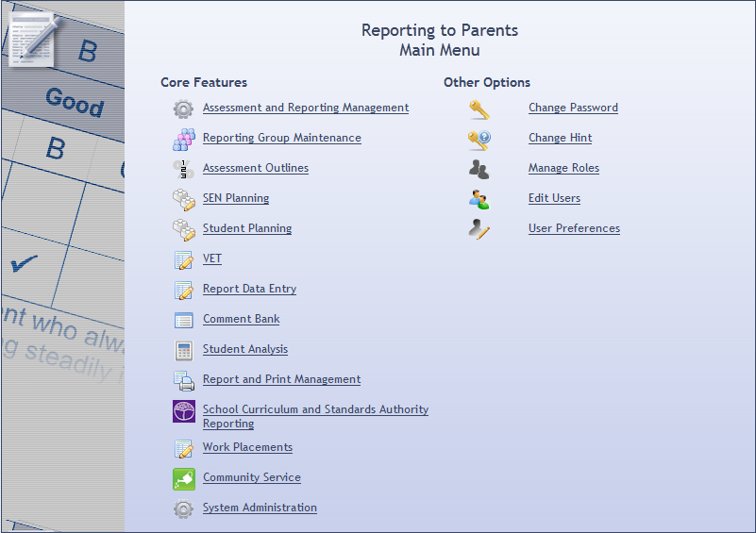The width and height of the screenshot is (756, 533).
Task: Click the green Community Service icon
Action: 183,478
